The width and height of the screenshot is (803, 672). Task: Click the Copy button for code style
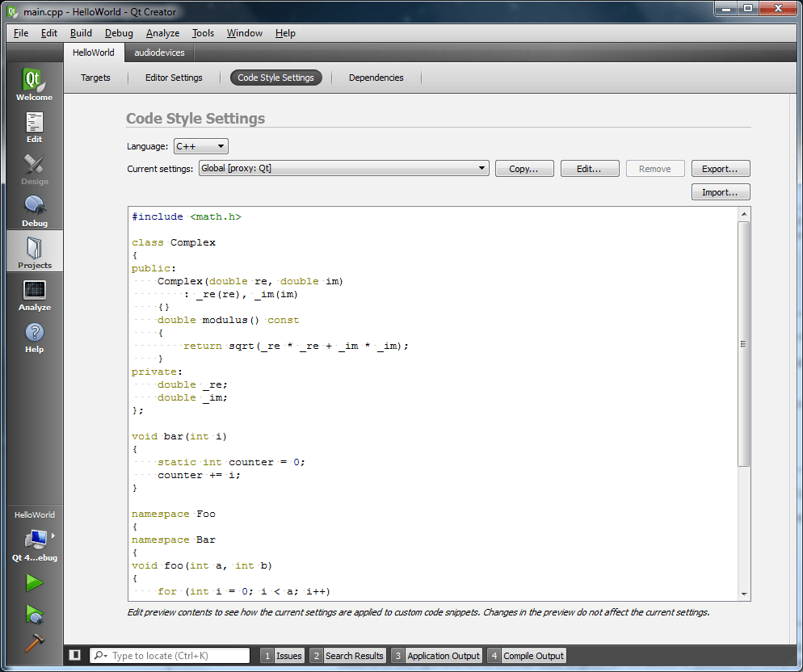point(523,168)
